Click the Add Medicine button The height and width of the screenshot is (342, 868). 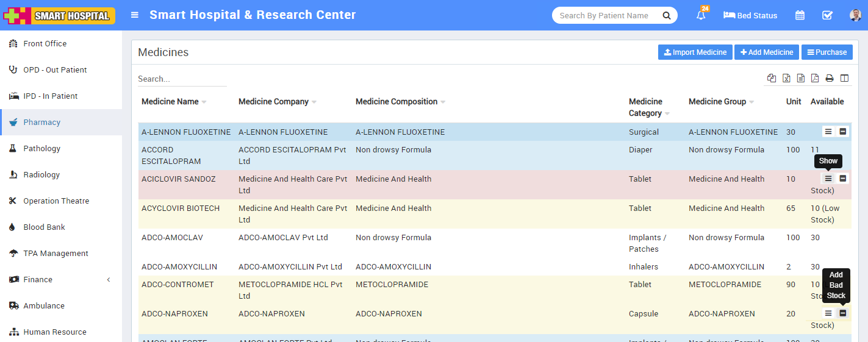point(767,52)
